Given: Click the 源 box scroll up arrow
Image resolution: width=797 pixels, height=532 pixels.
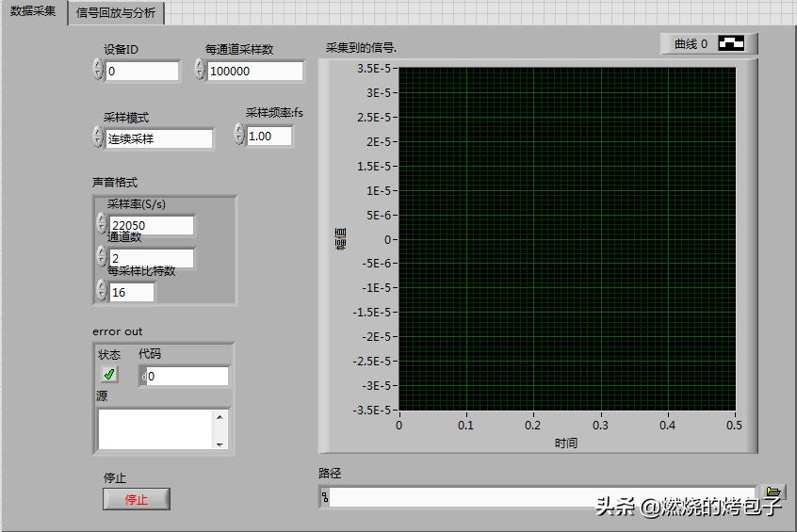Looking at the screenshot, I should pyautogui.click(x=220, y=417).
